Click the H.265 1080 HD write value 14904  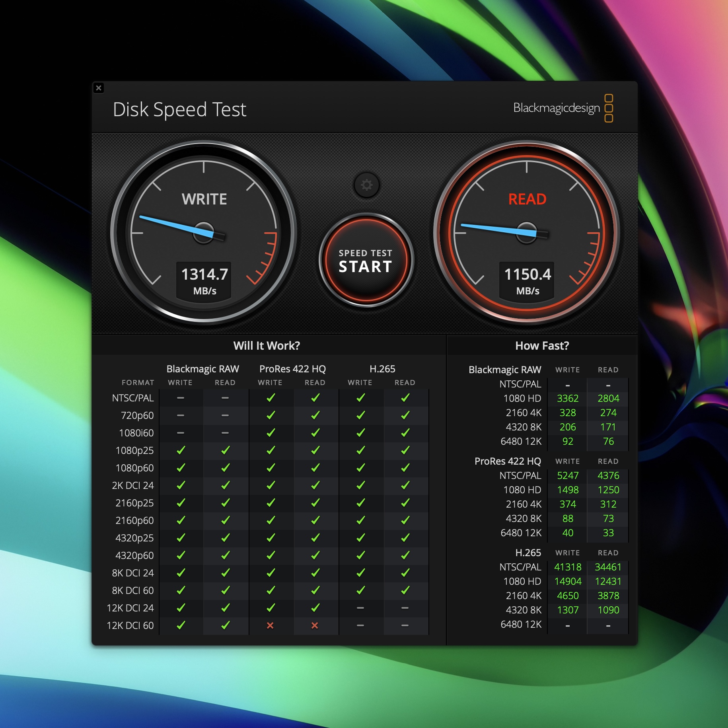coord(568,581)
